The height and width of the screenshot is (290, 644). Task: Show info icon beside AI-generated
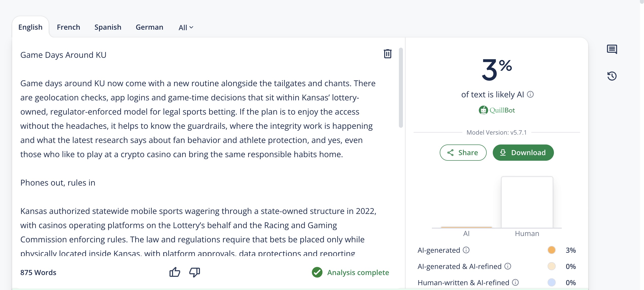click(x=466, y=250)
